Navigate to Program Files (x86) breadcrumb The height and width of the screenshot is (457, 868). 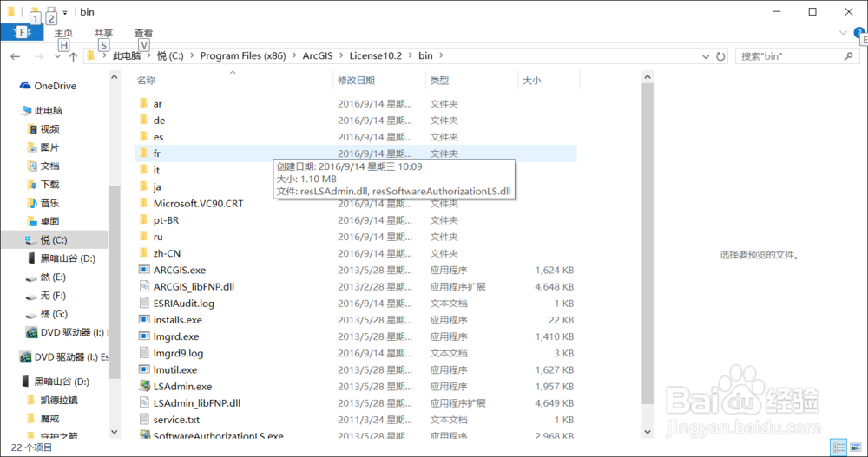[243, 55]
